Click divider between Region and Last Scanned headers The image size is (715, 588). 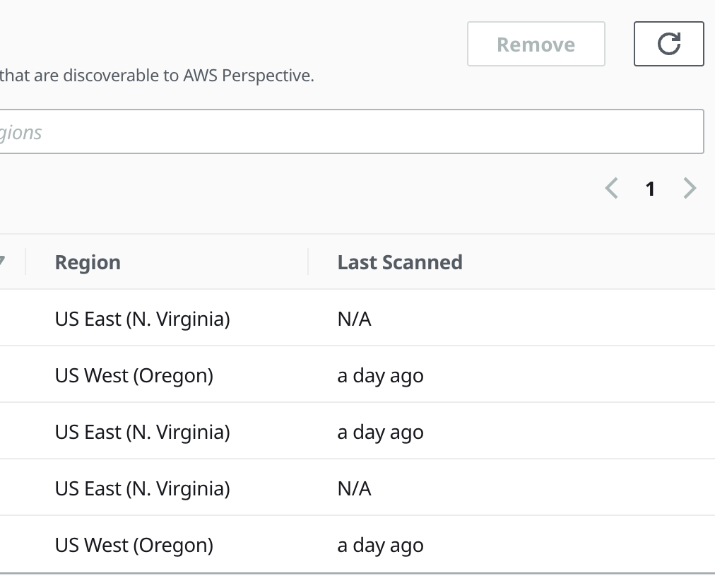308,262
